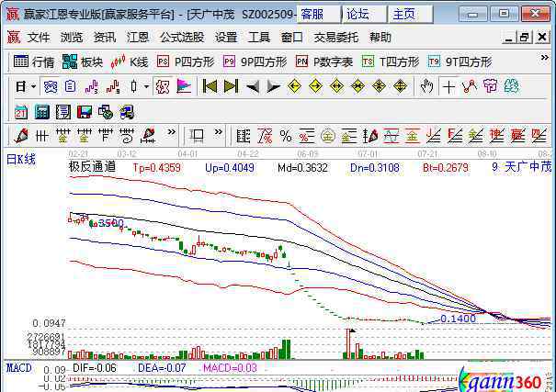Open the 交易委托 menu
The image size is (556, 392).
point(336,38)
